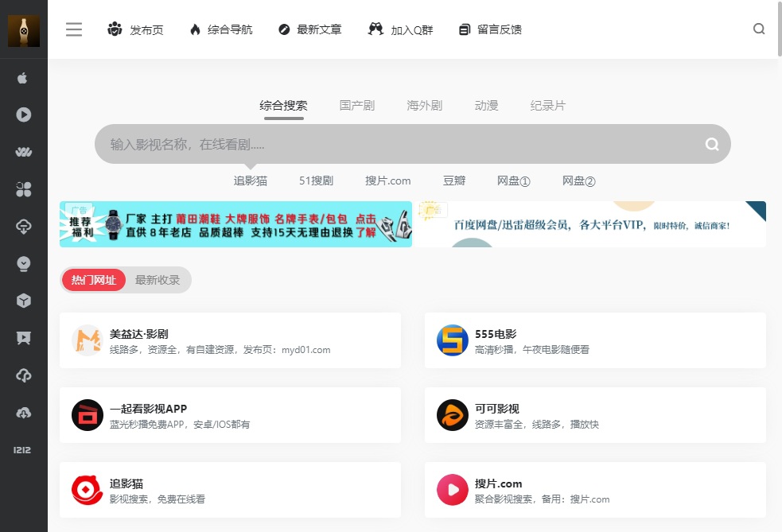Open the 莆田潮鞋 watch ad banner
Viewport: 782px width, 532px height.
[236, 224]
